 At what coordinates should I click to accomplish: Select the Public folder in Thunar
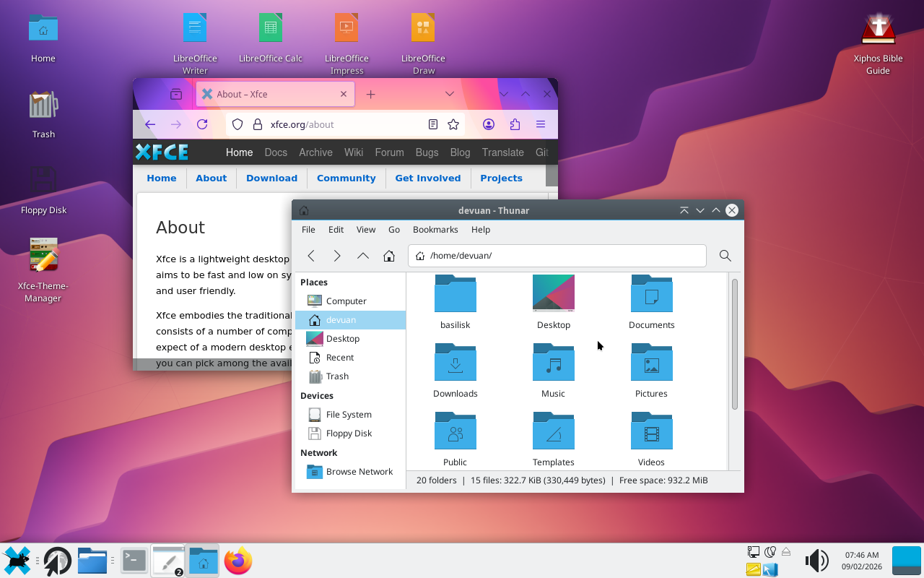click(456, 439)
